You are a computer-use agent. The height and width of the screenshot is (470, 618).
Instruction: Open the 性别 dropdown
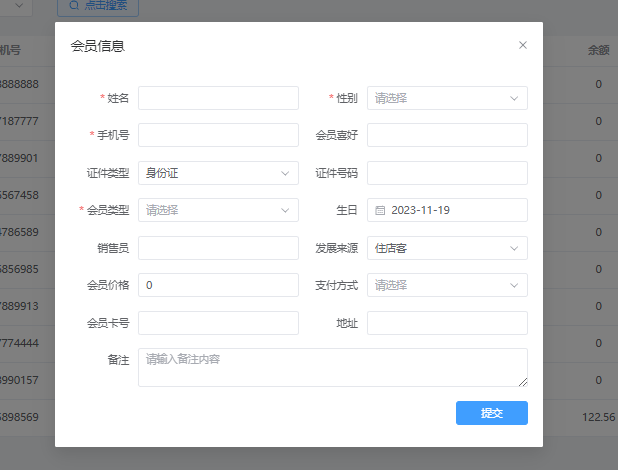tap(447, 98)
